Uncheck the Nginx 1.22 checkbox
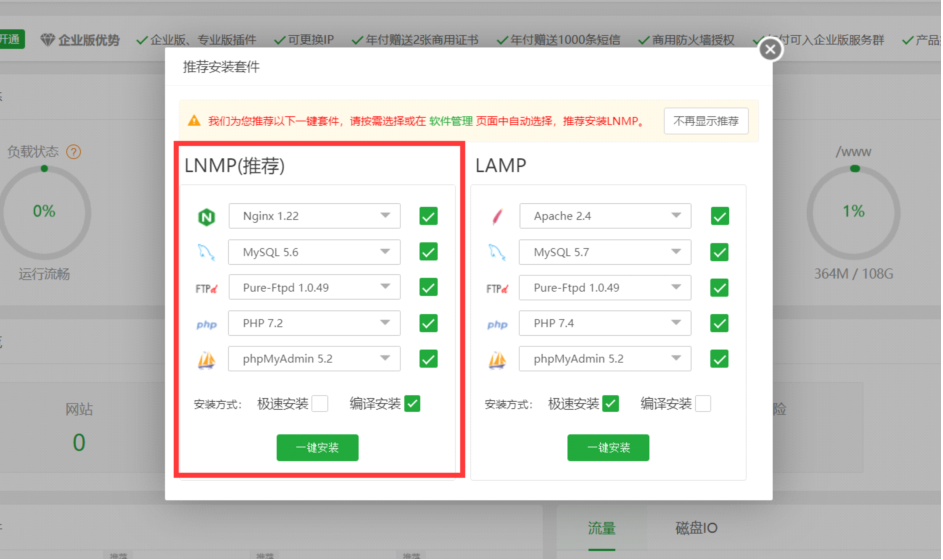This screenshot has height=560, width=943. pyautogui.click(x=428, y=216)
